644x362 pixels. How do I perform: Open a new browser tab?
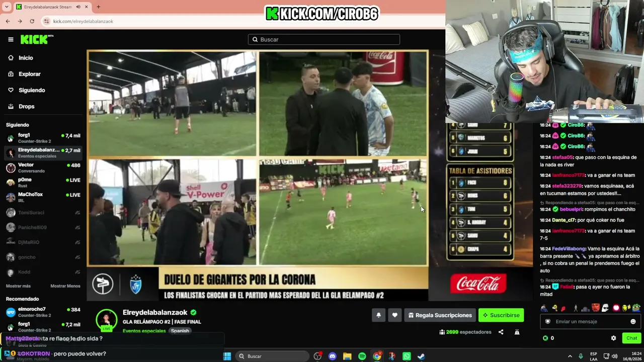pyautogui.click(x=98, y=7)
